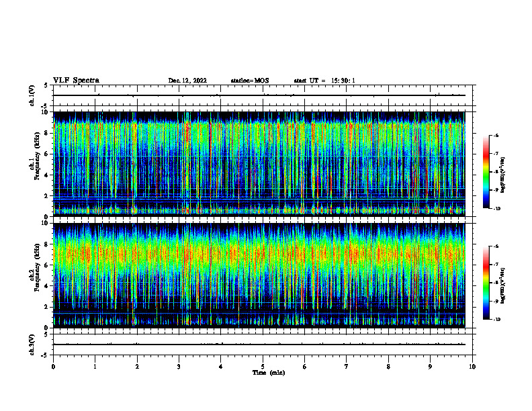Click the "-5" tick on the ch.3(V) axis
This screenshot has height=411, width=532.
pos(46,355)
